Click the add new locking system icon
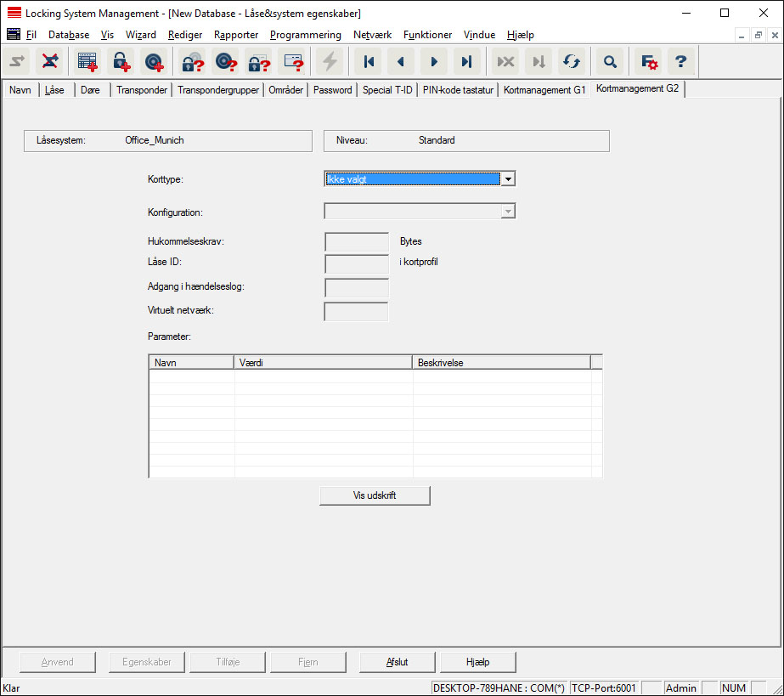Viewport: 784px width, 696px height. [x=87, y=62]
